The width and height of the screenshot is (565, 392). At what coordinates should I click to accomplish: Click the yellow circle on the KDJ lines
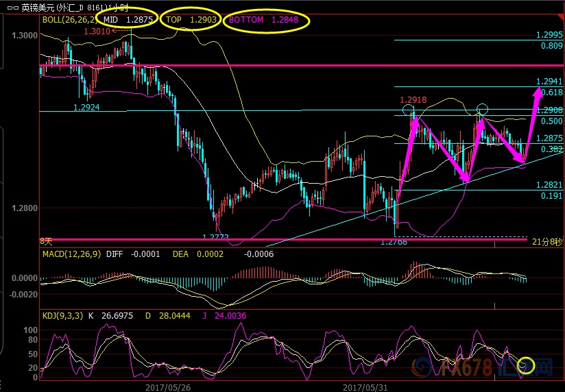coord(526,366)
